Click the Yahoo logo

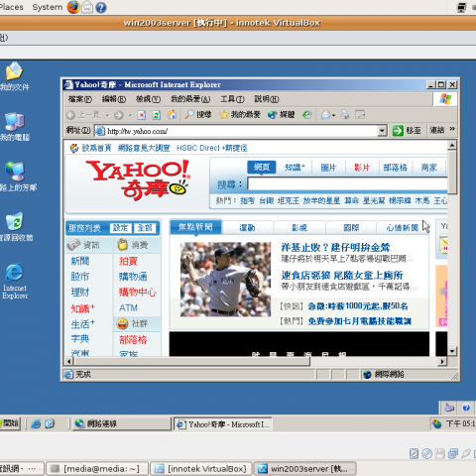coord(138,180)
